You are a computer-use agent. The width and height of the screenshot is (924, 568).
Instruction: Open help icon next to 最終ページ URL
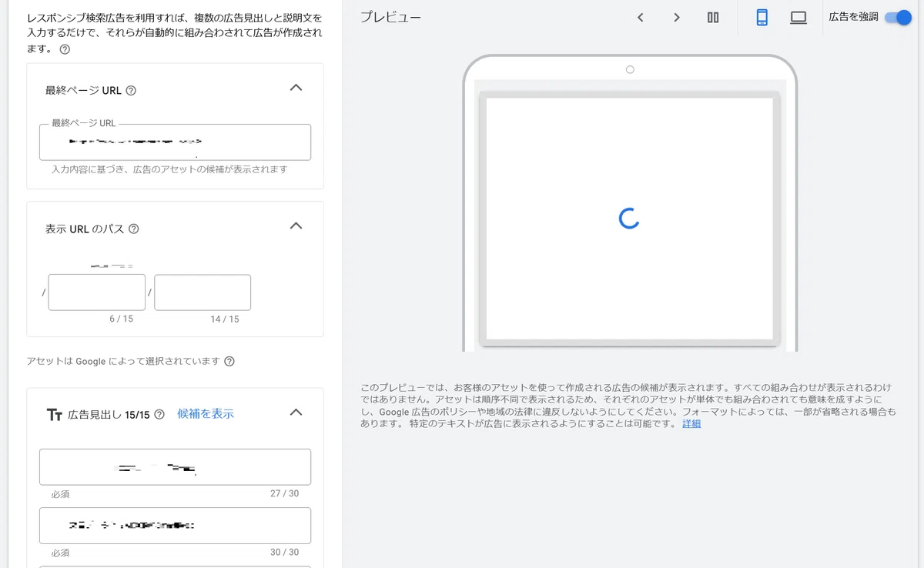131,90
